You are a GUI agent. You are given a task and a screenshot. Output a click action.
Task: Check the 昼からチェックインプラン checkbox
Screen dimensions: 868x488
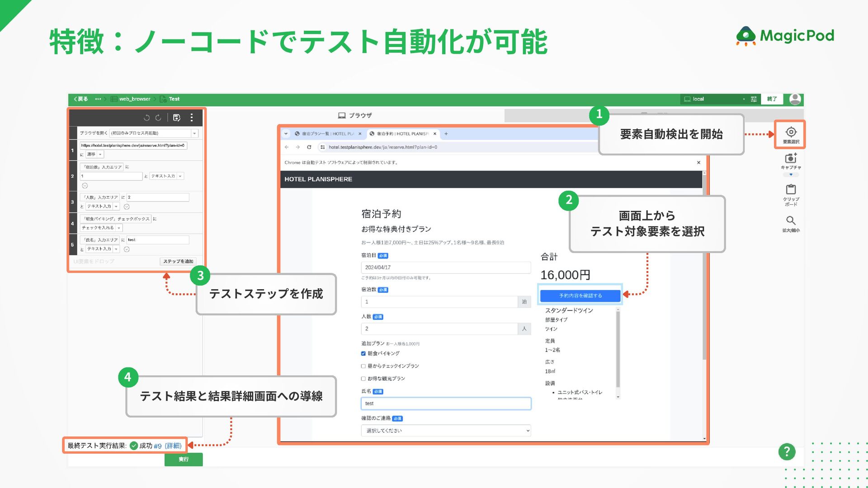(x=363, y=366)
